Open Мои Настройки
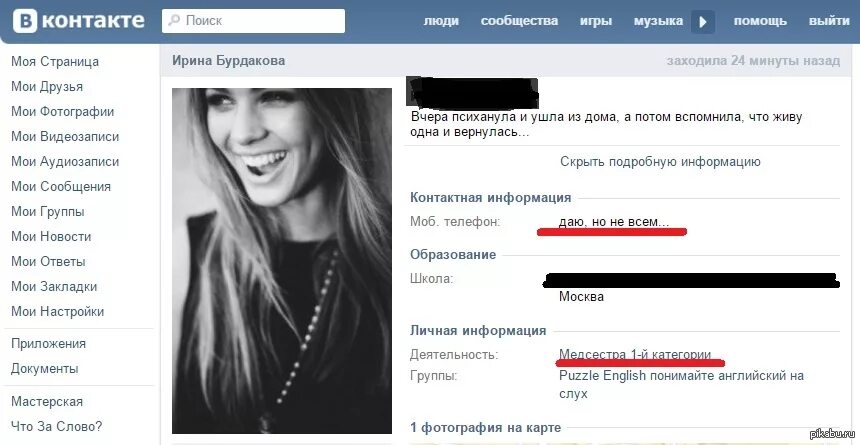The width and height of the screenshot is (860, 445). [x=58, y=312]
